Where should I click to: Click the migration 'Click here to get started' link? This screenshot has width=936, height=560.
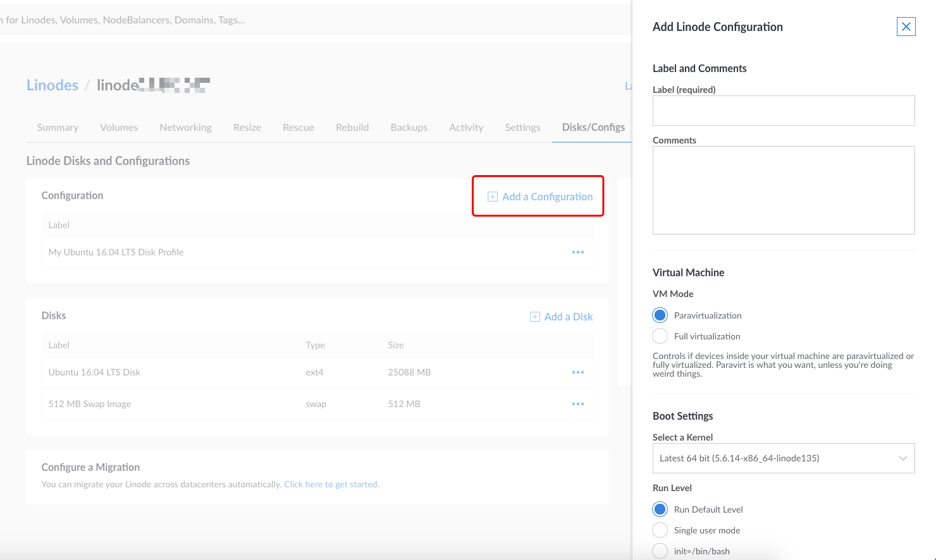[331, 484]
